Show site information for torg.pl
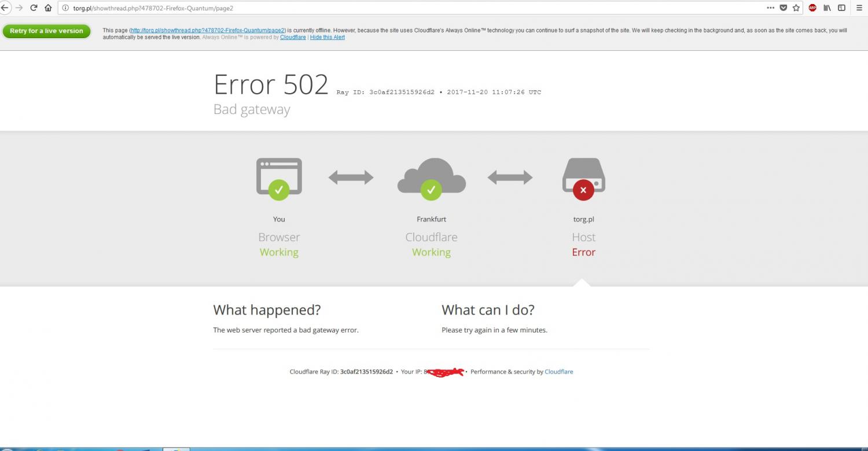This screenshot has height=451, width=868. point(65,8)
